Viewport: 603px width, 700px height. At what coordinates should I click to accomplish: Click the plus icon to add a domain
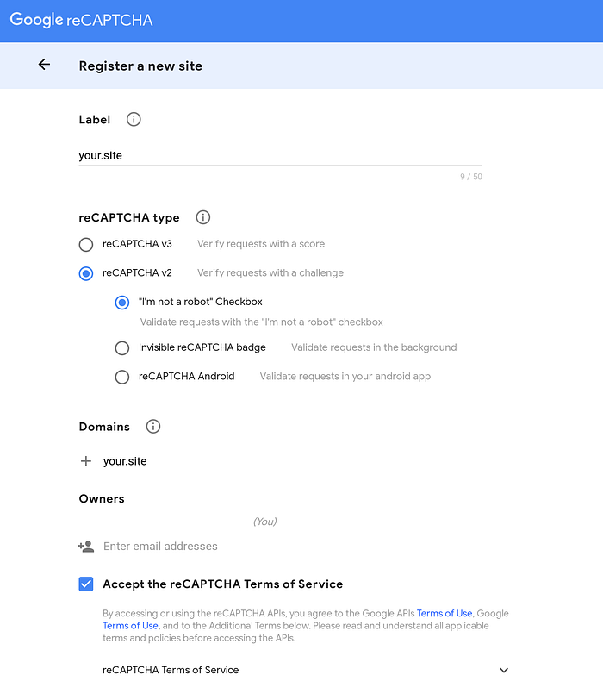(85, 461)
